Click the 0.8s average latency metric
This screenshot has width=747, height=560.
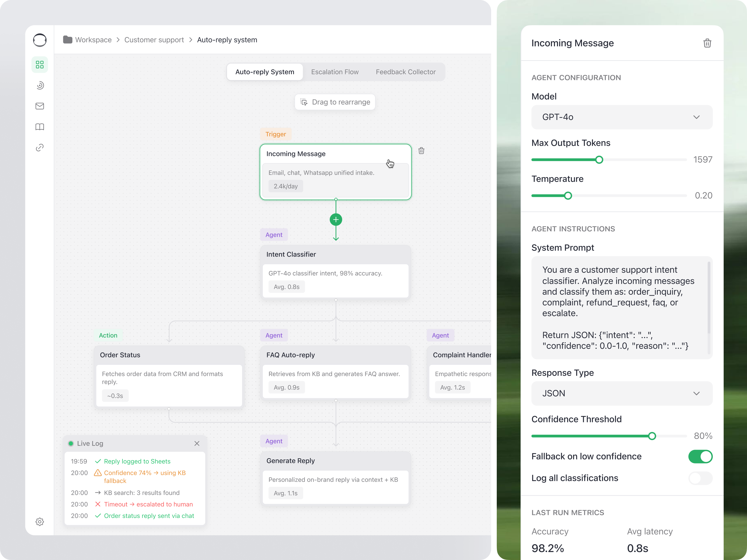coord(638,548)
